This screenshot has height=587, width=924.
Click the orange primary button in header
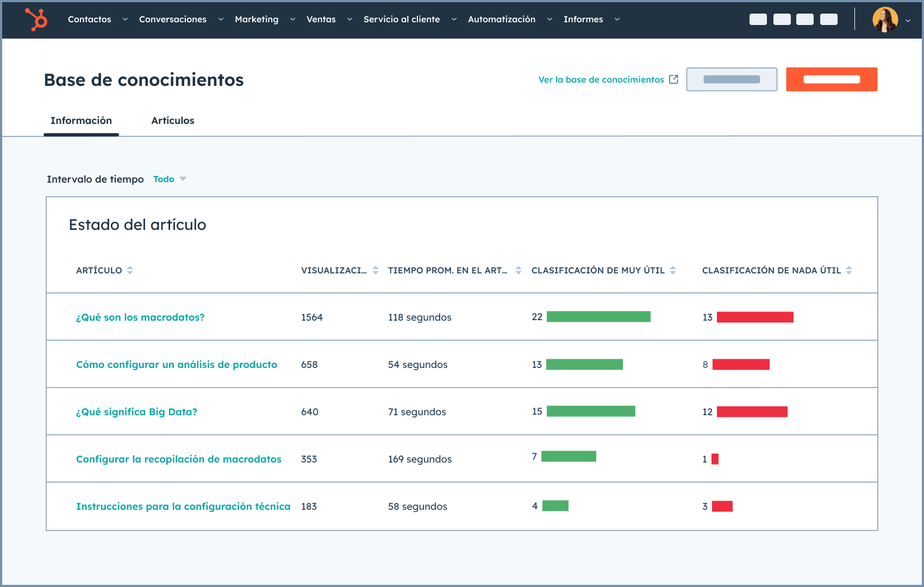832,79
